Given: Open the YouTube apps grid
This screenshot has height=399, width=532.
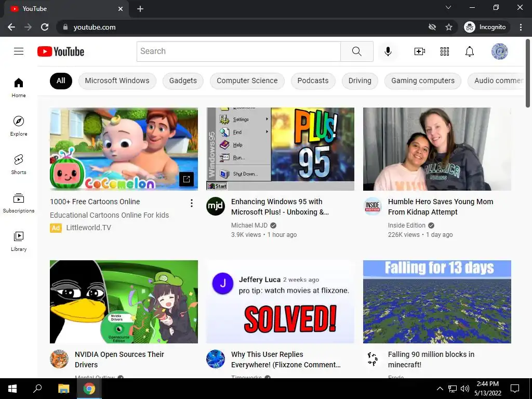Looking at the screenshot, I should click(445, 51).
